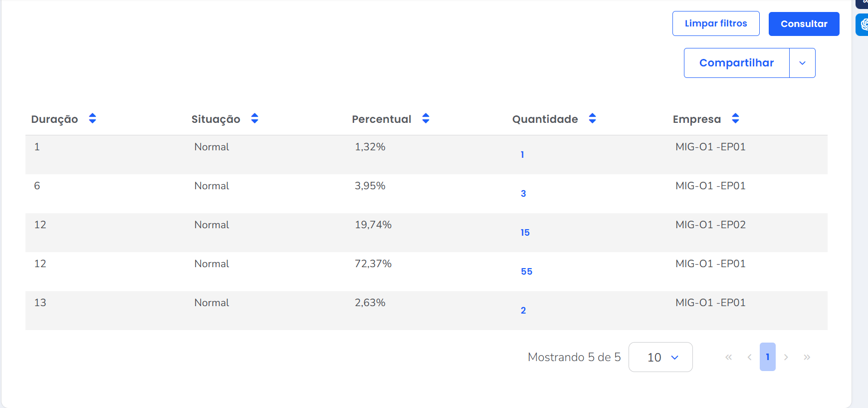Click the Limpar filtros button
Screen dimensions: 868x408
716,23
